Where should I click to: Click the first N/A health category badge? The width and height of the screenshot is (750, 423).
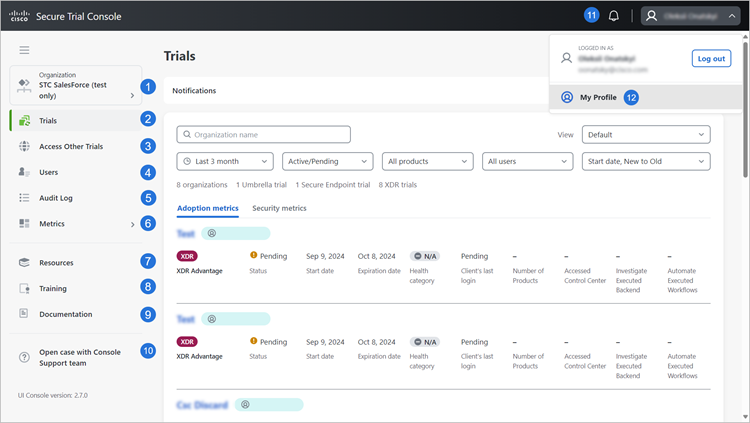pyautogui.click(x=425, y=256)
